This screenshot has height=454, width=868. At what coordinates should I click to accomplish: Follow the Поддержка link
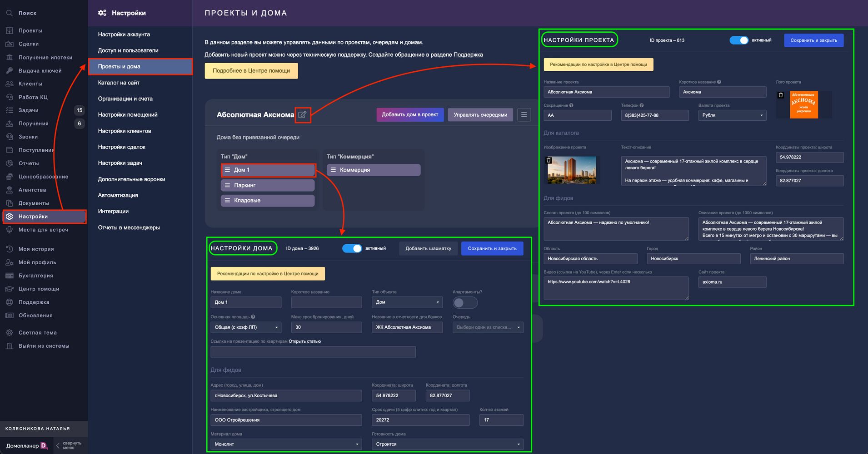click(468, 55)
